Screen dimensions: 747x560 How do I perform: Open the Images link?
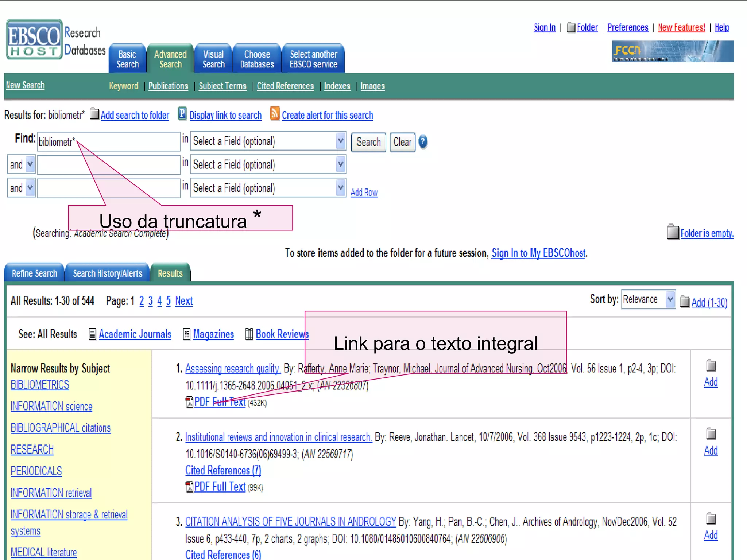pos(372,86)
